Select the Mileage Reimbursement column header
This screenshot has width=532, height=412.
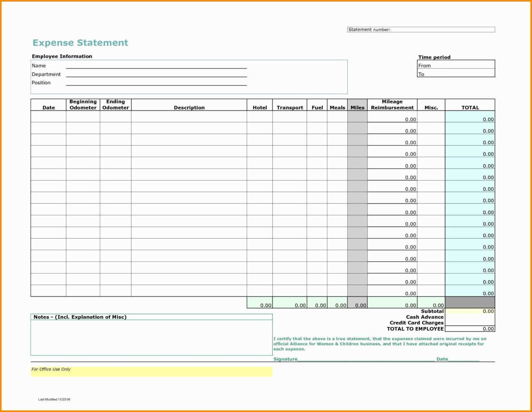pyautogui.click(x=392, y=104)
